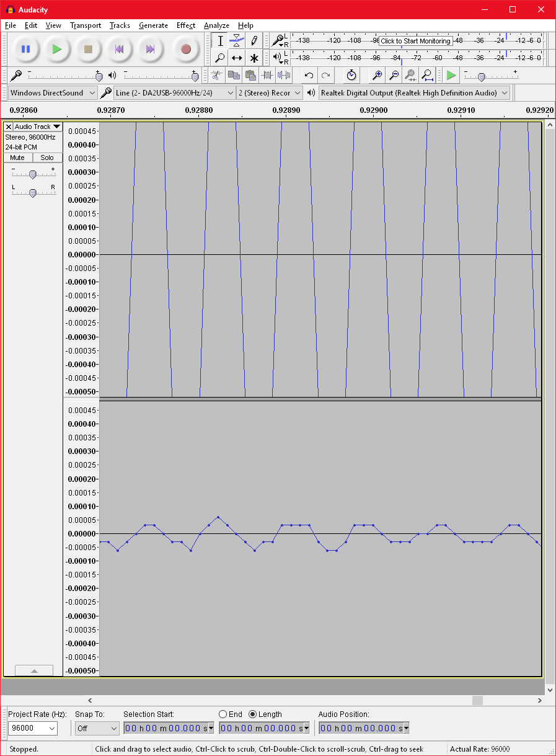Select the Time Shift tool

click(237, 58)
